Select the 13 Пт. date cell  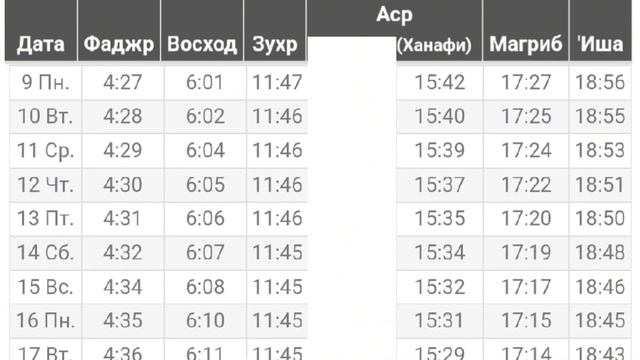point(46,218)
